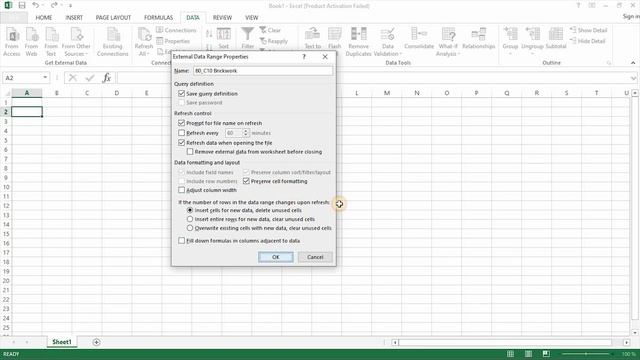The height and width of the screenshot is (360, 640).
Task: Click the Flash Fill icon
Action: click(335, 34)
